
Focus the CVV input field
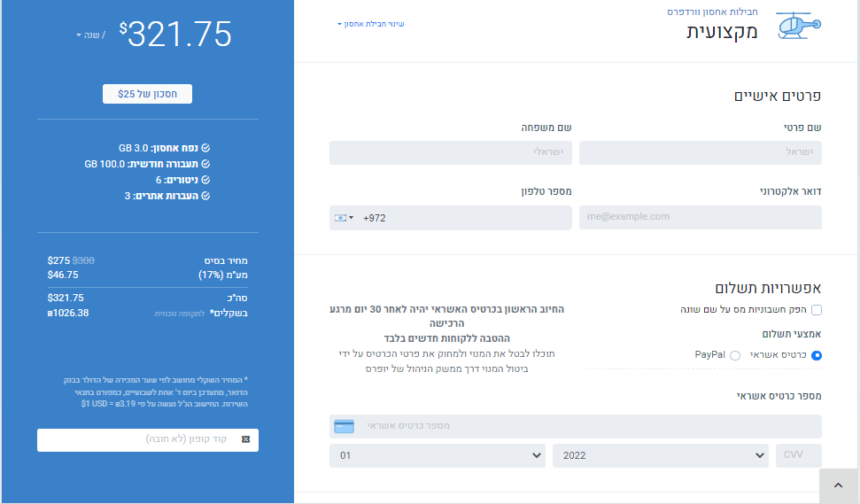(x=799, y=456)
